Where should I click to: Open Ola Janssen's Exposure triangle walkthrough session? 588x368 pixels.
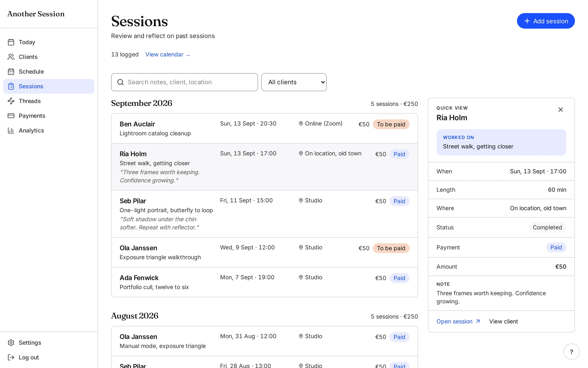click(264, 252)
